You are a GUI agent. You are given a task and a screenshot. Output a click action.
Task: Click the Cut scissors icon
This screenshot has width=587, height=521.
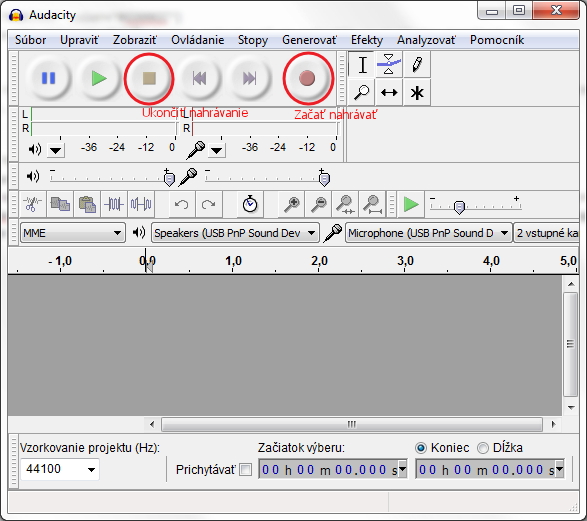click(33, 204)
